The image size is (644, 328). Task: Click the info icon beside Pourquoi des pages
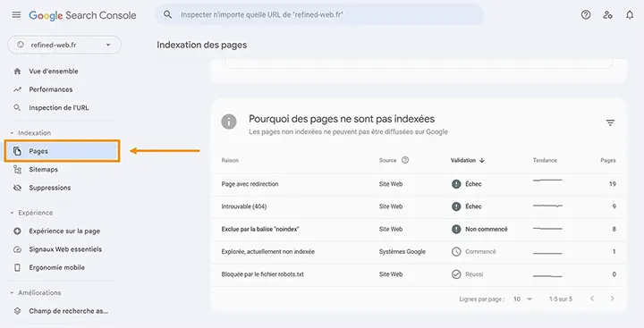(229, 122)
